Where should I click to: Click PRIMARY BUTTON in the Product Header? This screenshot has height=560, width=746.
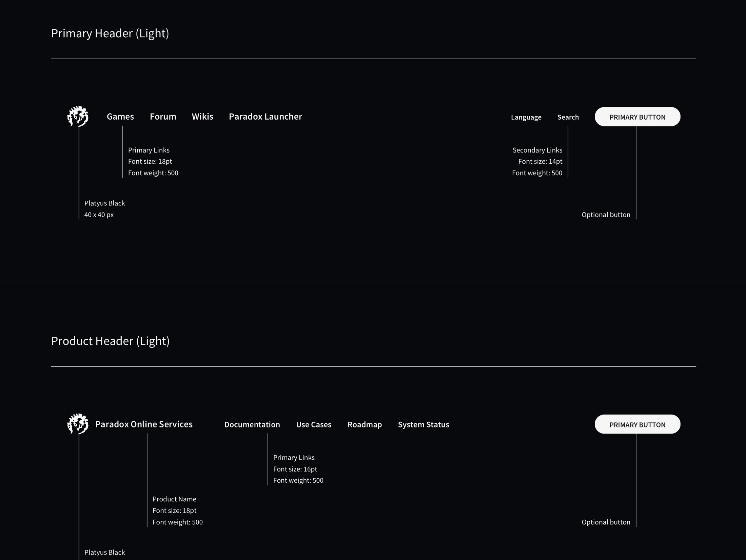click(637, 424)
